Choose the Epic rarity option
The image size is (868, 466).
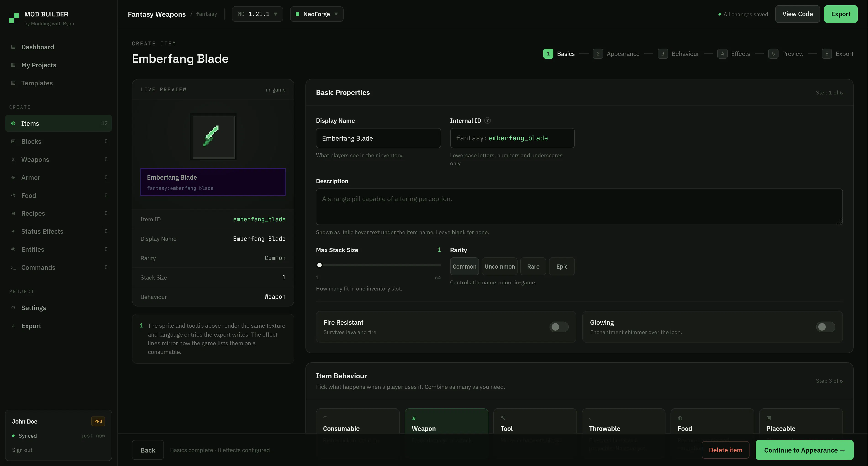pyautogui.click(x=562, y=266)
